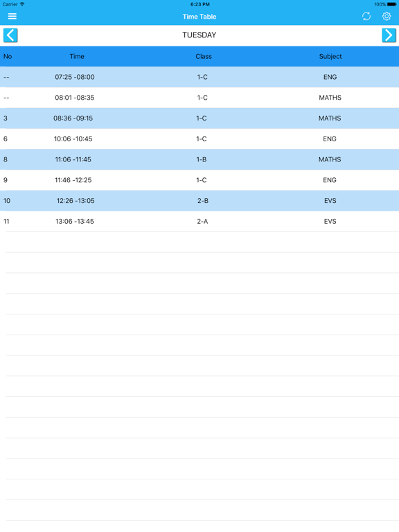Click period number 11 cell
Viewport: 399px width, 532px height.
point(6,222)
